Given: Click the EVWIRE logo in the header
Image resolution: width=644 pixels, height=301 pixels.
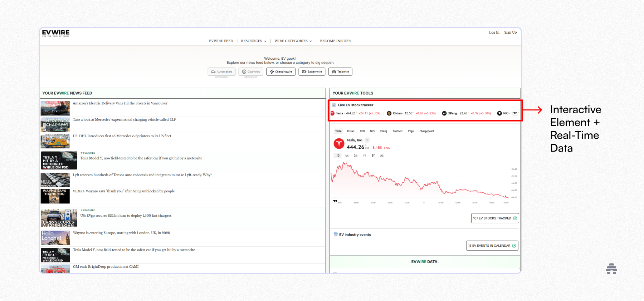Looking at the screenshot, I should tap(56, 33).
